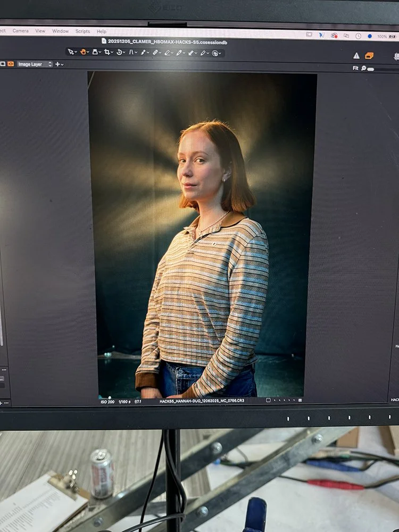Click the zoom magnifier icon next to Fit
399x532 pixels.
(x=363, y=68)
